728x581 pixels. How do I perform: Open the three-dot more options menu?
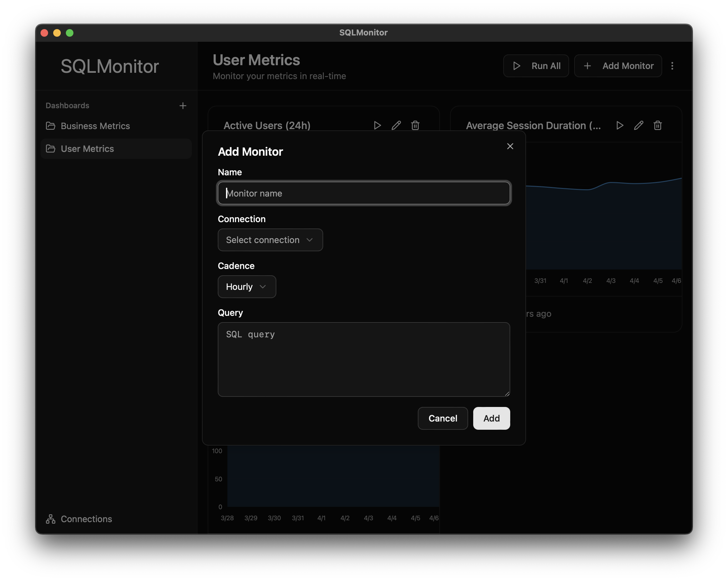[x=672, y=66]
